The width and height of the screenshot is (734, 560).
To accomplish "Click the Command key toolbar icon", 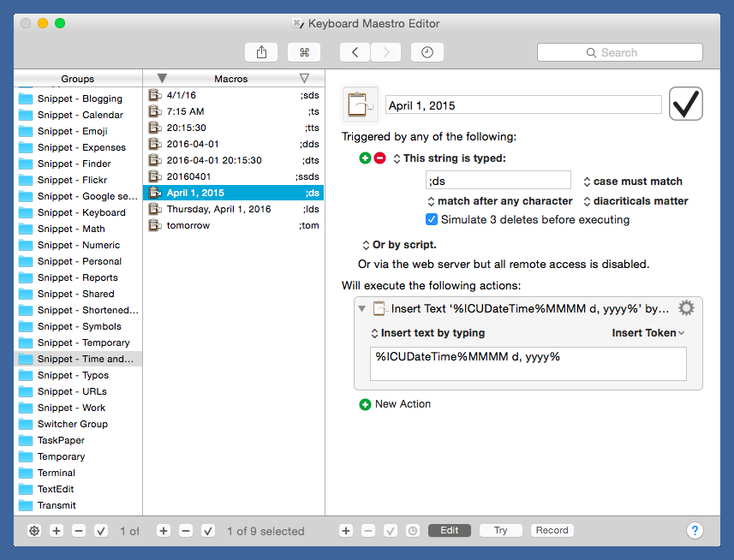I will [304, 52].
